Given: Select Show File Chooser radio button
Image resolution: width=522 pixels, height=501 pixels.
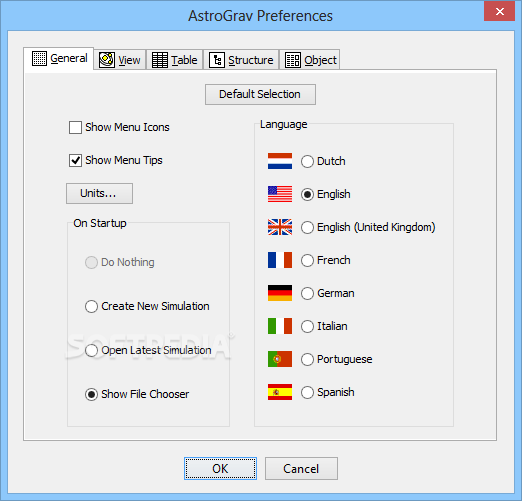Looking at the screenshot, I should [x=91, y=394].
